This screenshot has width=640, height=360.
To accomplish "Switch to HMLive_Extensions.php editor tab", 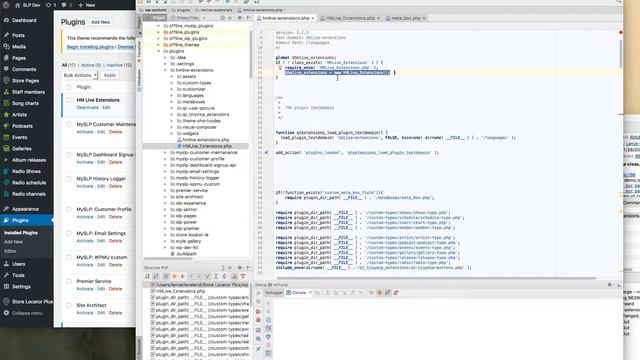I will click(350, 18).
